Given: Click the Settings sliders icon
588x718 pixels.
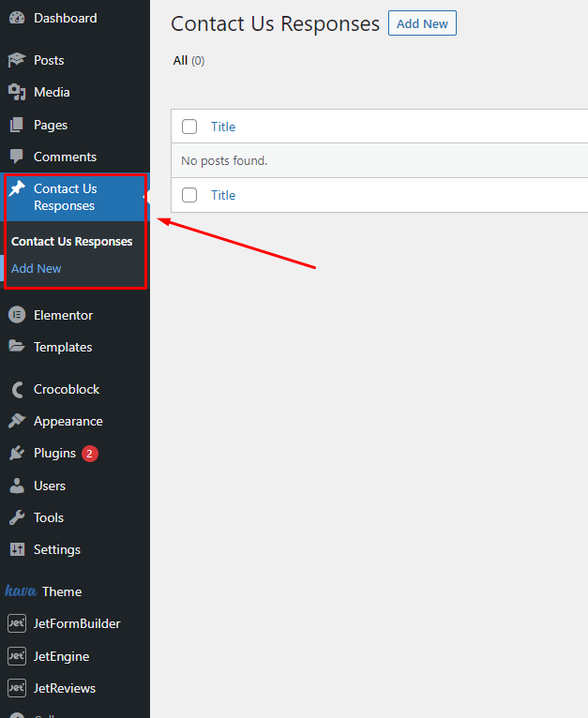Looking at the screenshot, I should [x=17, y=549].
